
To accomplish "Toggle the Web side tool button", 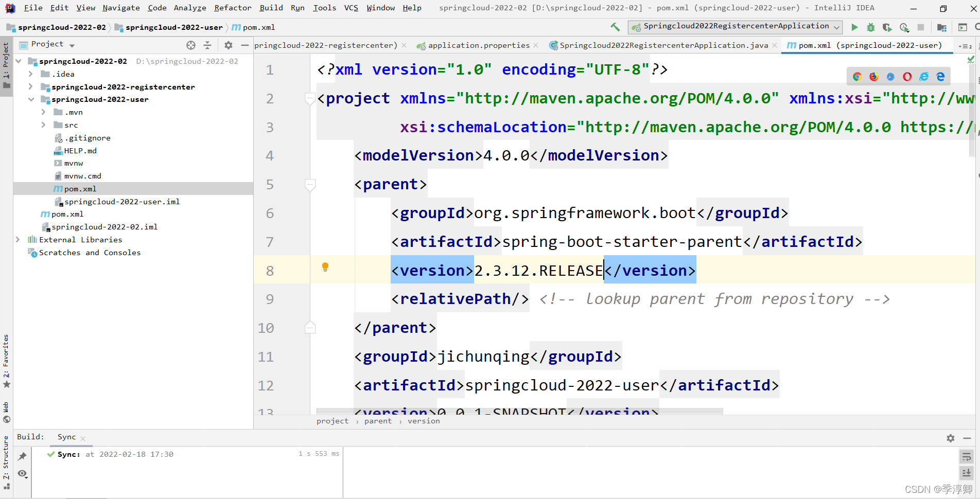I will [6, 412].
